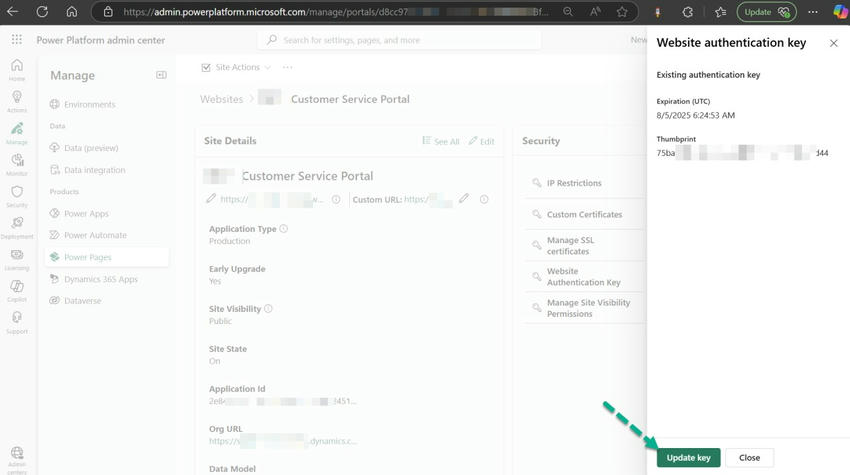Click the Close button in panel footer
The image size is (850, 475).
coord(749,457)
